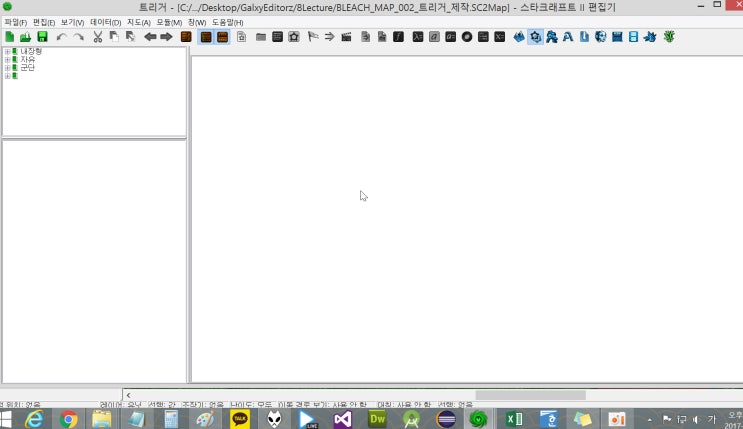The width and height of the screenshot is (743, 429).
Task: Open the 도움말(H) menu
Action: tap(227, 22)
